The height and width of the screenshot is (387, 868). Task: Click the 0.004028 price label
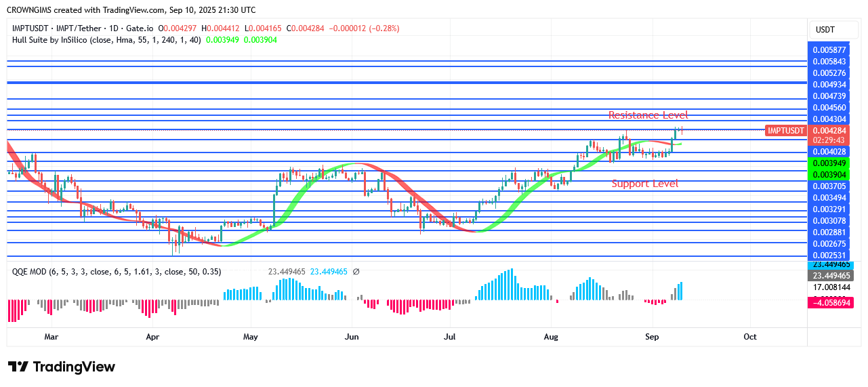[x=829, y=151]
